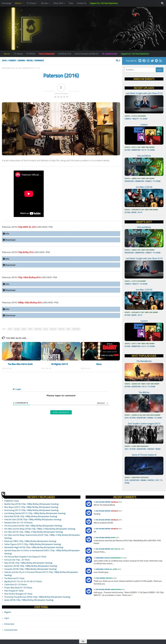
Task: Open The Man Who Fell to Earth link
Action: point(20,364)
